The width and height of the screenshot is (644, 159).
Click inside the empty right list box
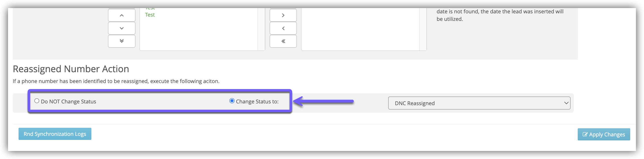360,29
